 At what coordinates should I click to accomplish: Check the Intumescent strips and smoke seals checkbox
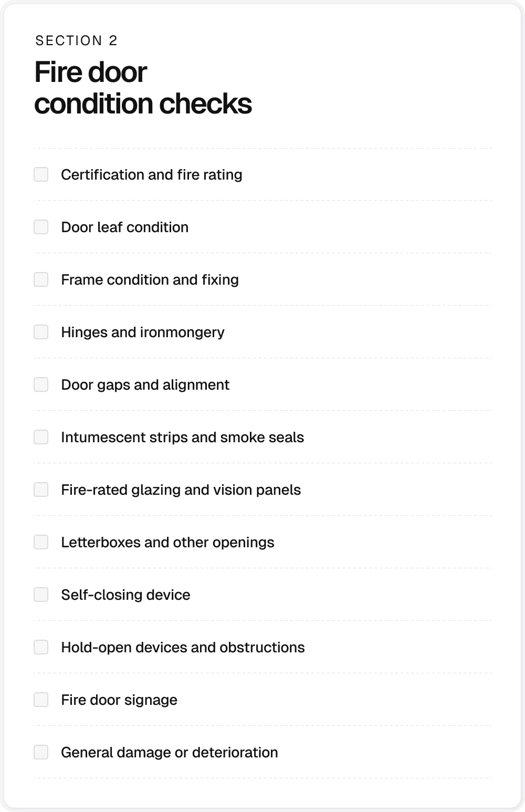click(41, 436)
